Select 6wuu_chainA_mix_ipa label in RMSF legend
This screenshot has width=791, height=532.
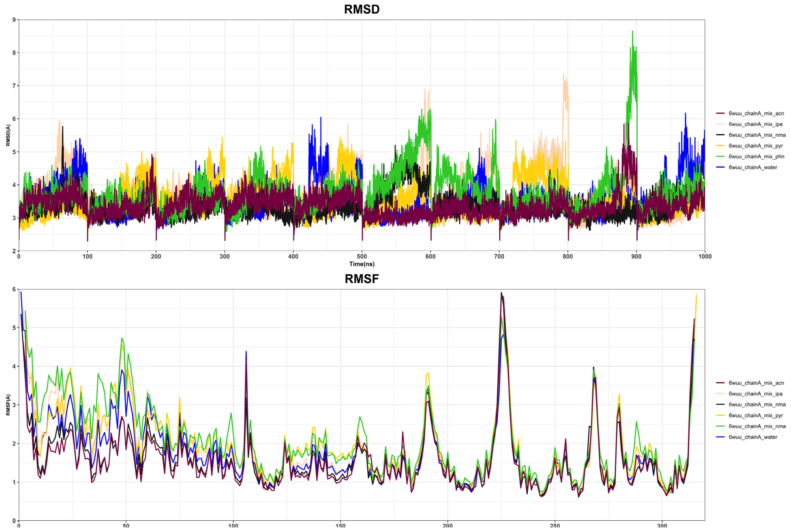click(755, 394)
